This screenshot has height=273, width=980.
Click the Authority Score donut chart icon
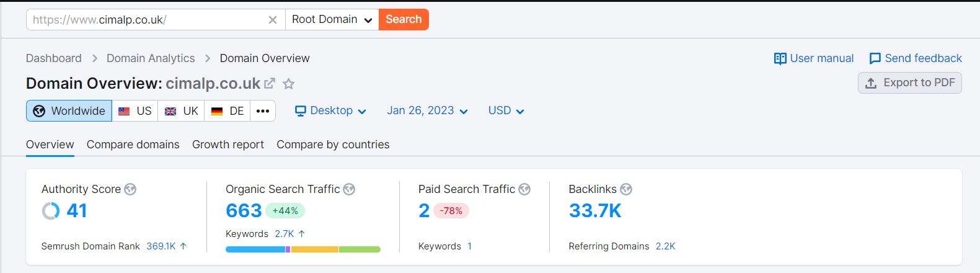51,211
